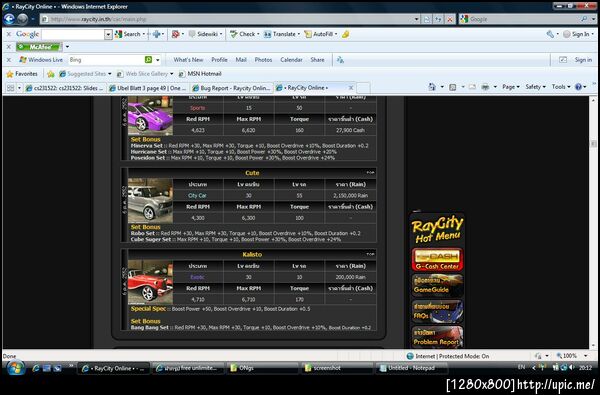Click the purple sports car thumbnail
Image resolution: width=600 pixels, height=395 pixels.
[x=150, y=116]
